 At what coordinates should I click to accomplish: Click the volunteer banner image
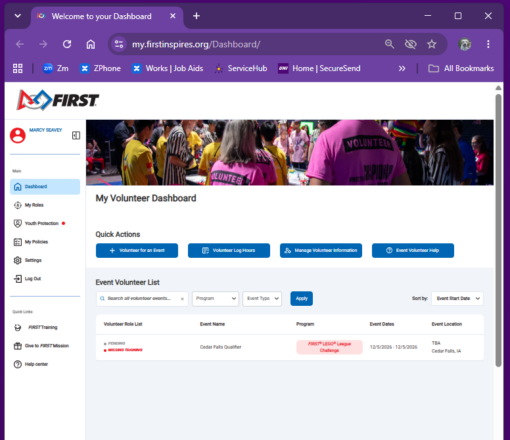(290, 152)
